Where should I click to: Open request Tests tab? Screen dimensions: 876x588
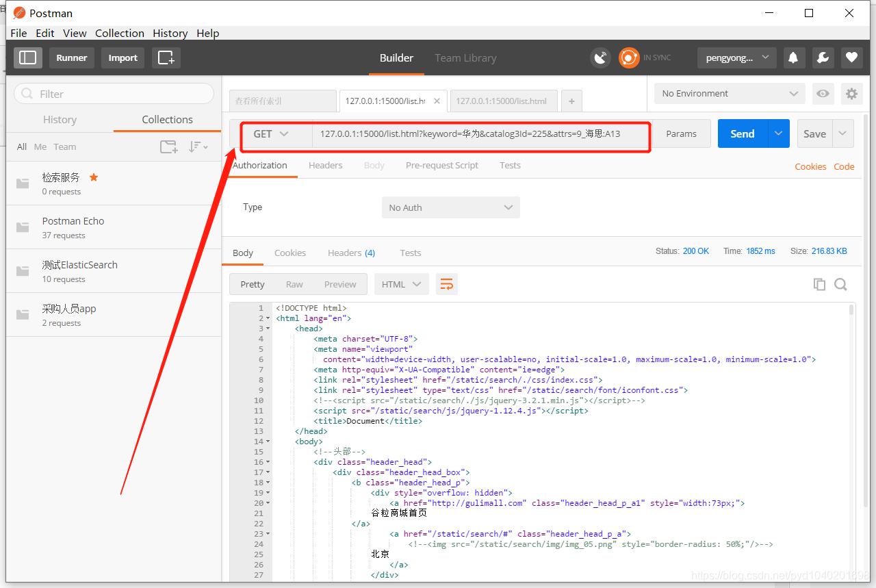[510, 165]
